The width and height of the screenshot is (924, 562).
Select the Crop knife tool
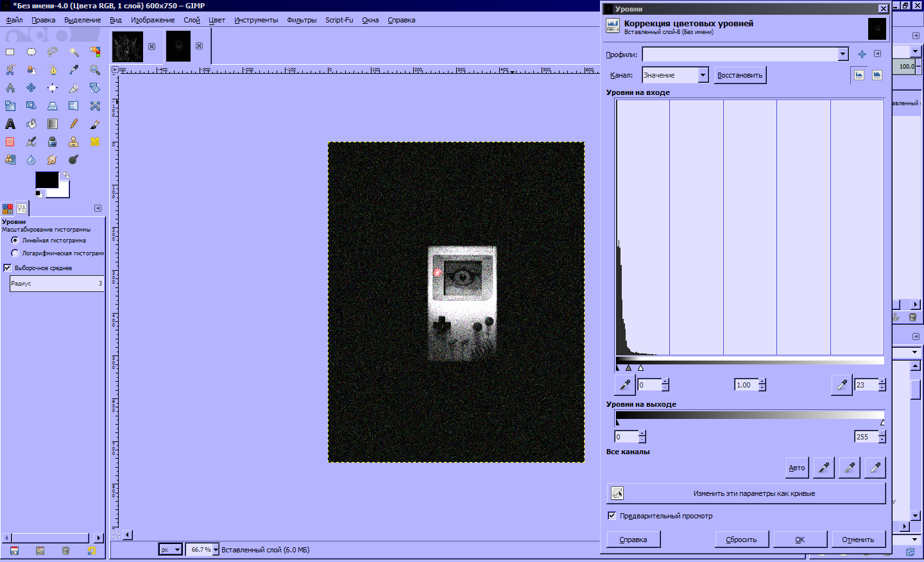click(74, 88)
